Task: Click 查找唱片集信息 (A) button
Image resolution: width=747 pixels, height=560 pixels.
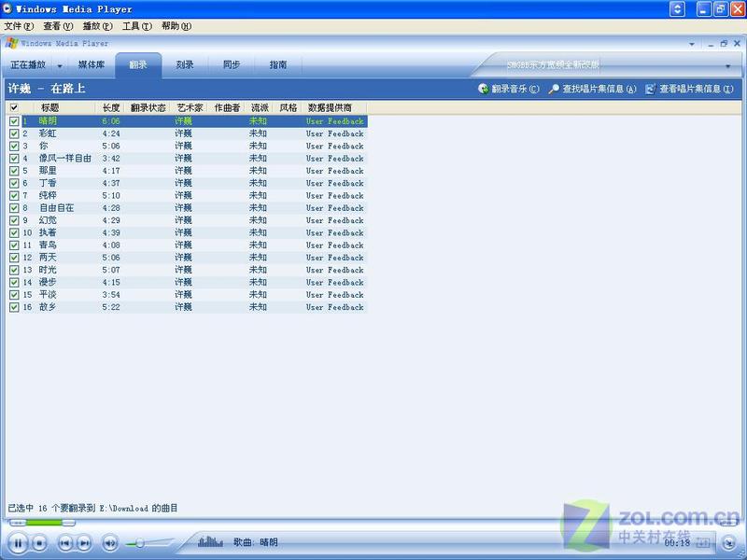Action: pyautogui.click(x=592, y=89)
